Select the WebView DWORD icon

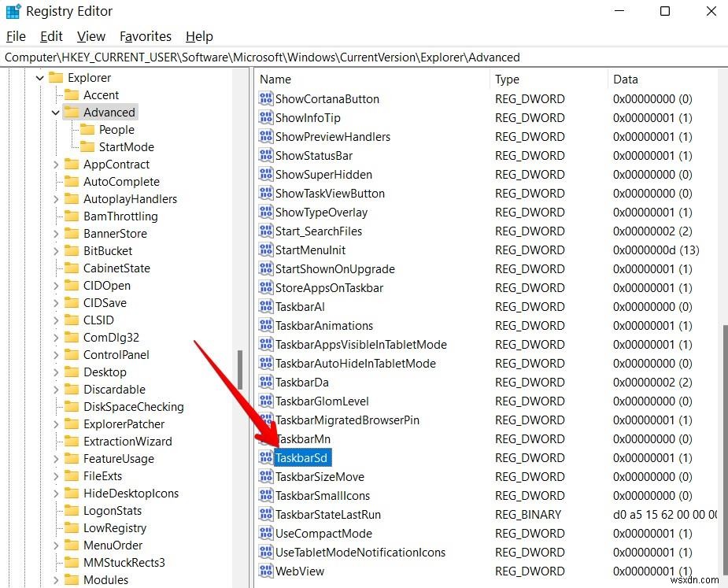coord(265,571)
